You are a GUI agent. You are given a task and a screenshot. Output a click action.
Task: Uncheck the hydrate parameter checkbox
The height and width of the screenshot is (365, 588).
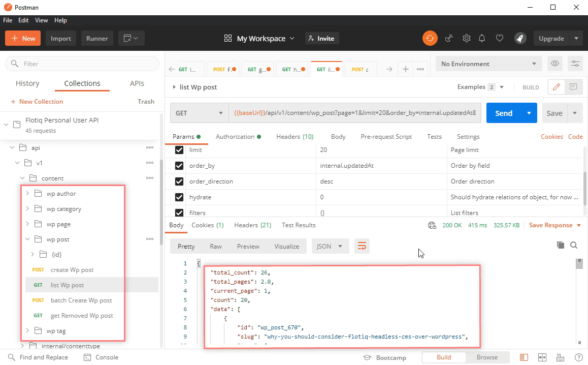(179, 197)
